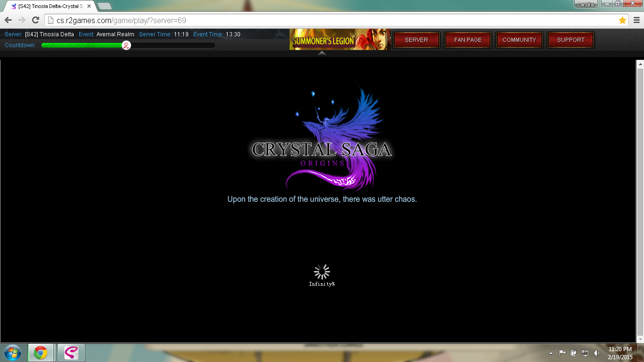
Task: Go to the COMMUNITY button
Action: point(519,40)
